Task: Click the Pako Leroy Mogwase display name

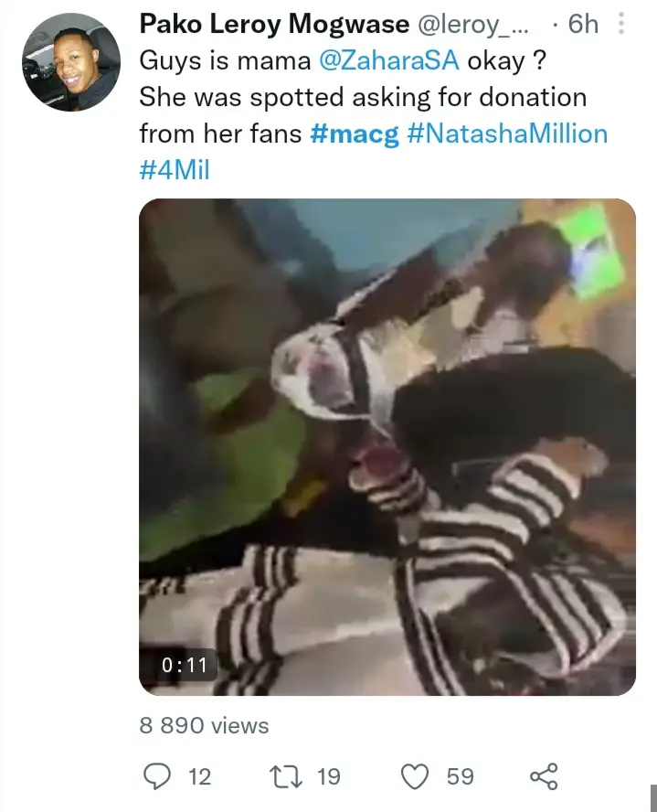Action: coord(274,25)
